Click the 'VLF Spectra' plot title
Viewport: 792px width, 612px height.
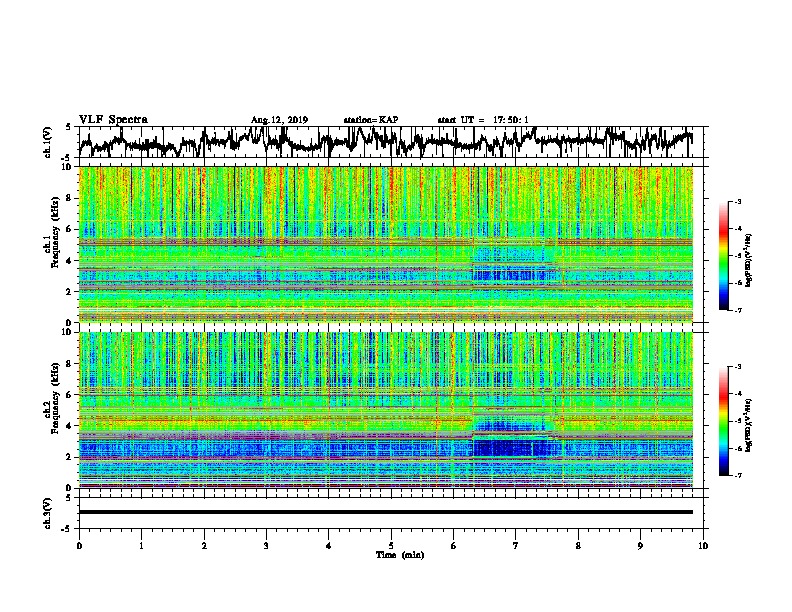pyautogui.click(x=113, y=120)
